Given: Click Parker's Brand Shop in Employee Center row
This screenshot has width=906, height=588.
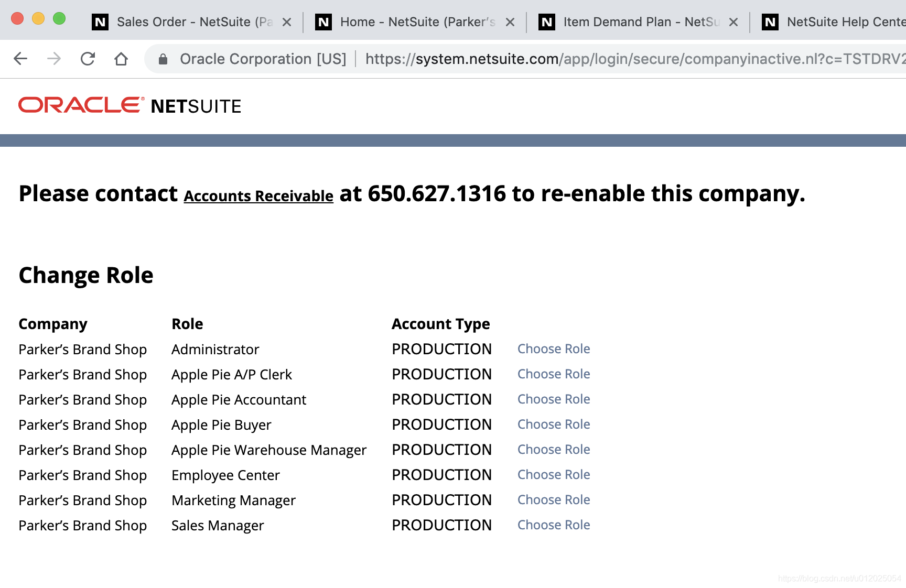Looking at the screenshot, I should click(x=83, y=475).
